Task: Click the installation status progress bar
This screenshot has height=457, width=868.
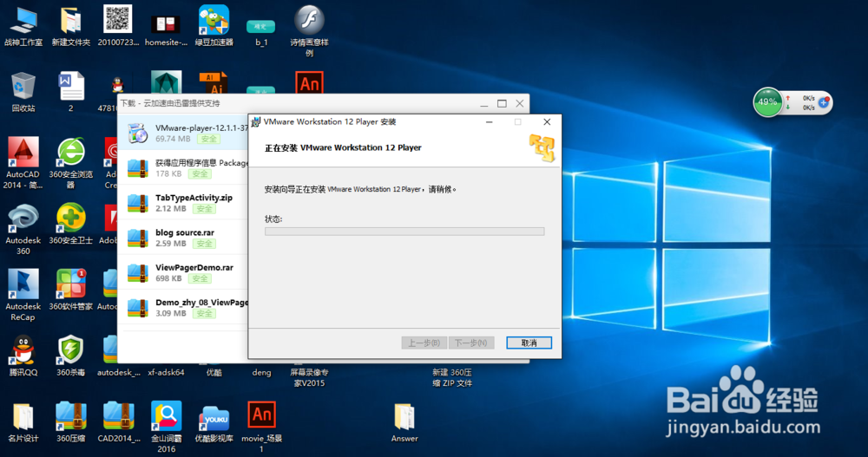Action: [404, 232]
